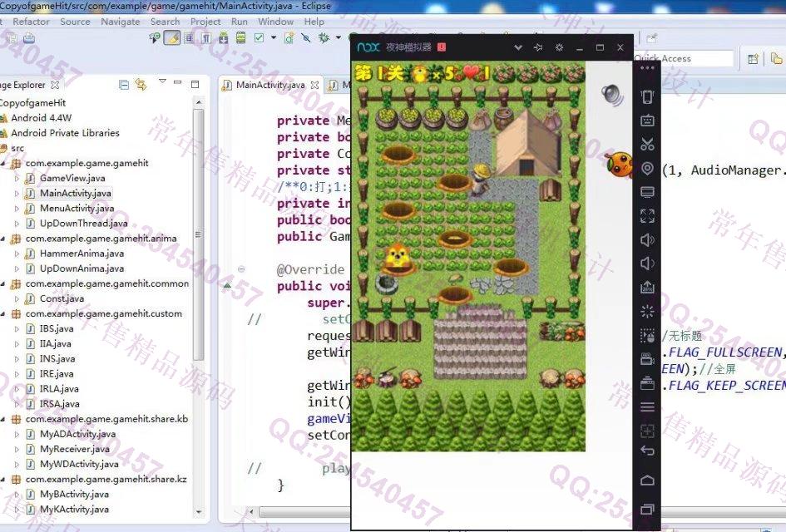Open the Android SDK Manager icon
Screen dimensions: 786x532
(224, 38)
